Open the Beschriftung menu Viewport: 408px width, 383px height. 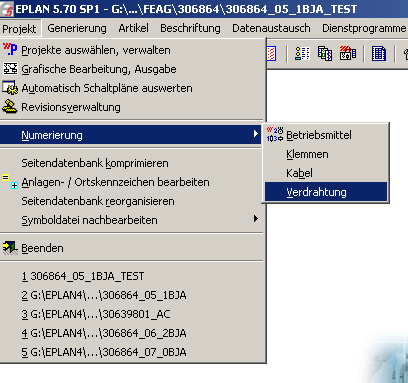[190, 28]
